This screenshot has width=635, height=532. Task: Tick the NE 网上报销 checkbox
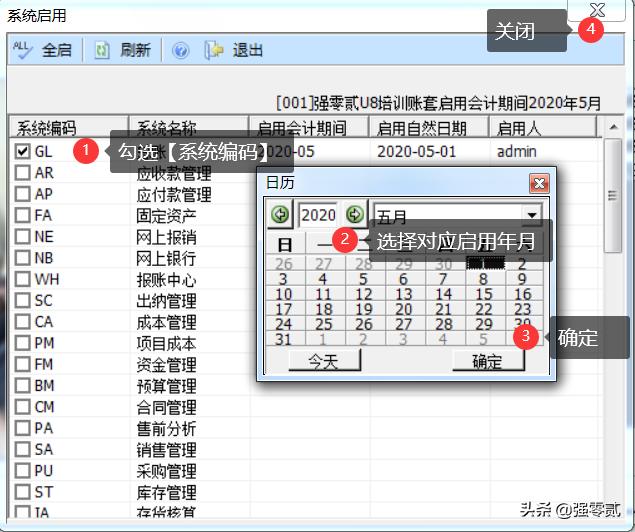click(23, 236)
